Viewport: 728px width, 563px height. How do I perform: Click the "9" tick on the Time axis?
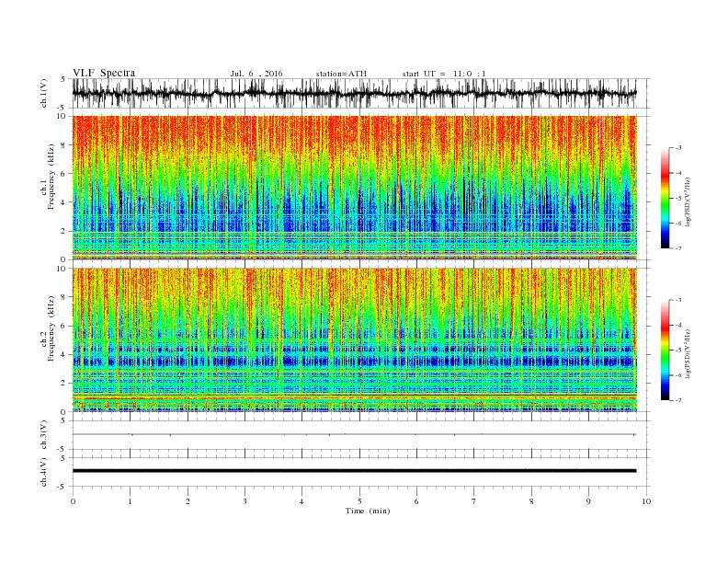(x=588, y=501)
